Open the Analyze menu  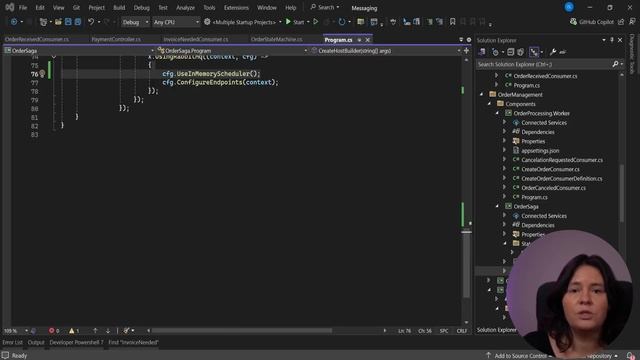tap(185, 7)
